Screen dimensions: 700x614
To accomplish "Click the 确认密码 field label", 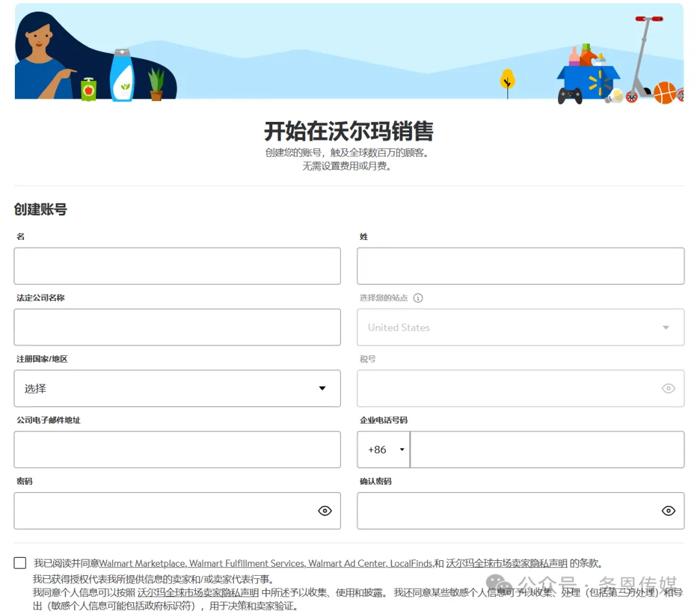I will click(376, 481).
